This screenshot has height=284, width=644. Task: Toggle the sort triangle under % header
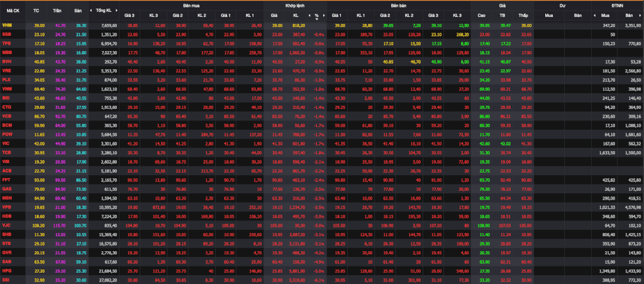(317, 19)
